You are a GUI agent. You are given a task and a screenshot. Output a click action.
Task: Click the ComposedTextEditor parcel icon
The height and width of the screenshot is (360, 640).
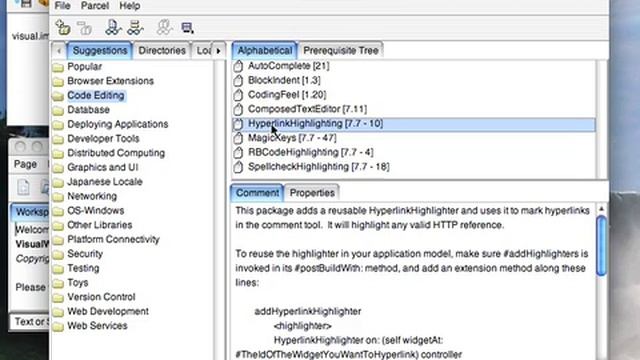tap(238, 109)
